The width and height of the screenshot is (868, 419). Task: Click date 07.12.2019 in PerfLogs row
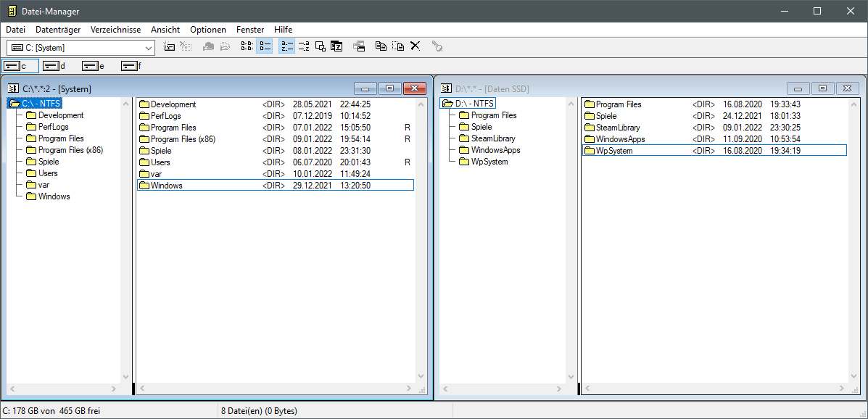coord(313,116)
